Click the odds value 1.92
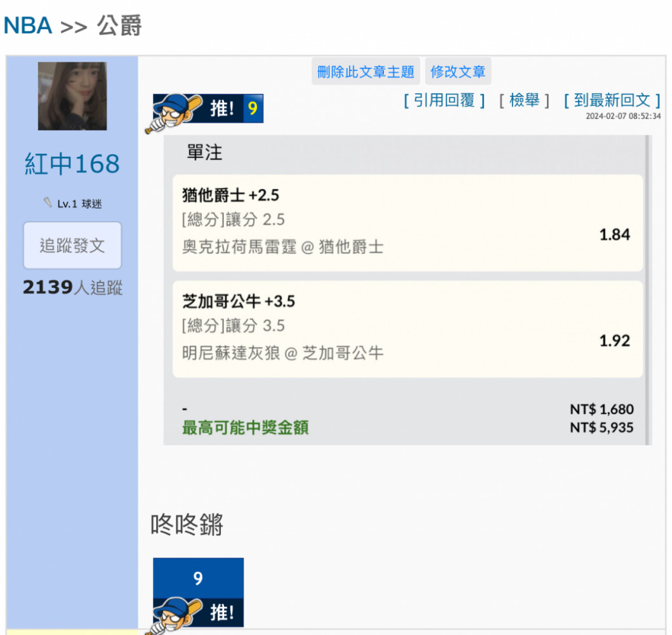672x635 pixels. pos(614,341)
